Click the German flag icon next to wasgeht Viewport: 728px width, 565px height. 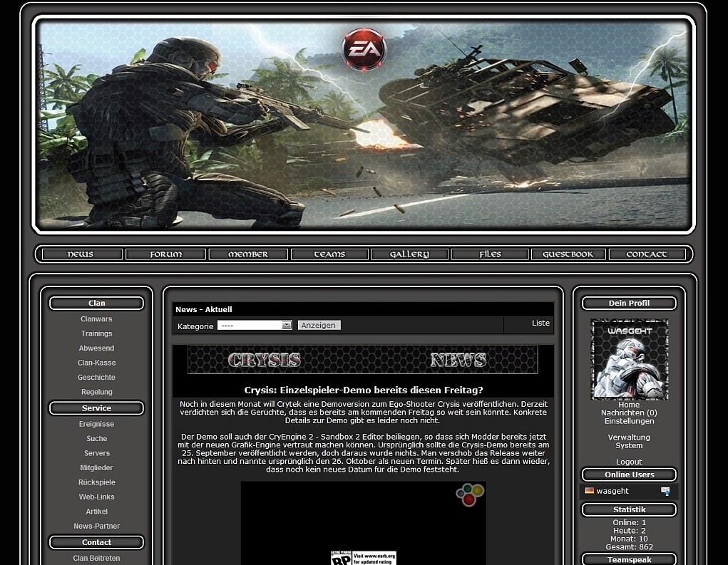[x=589, y=491]
